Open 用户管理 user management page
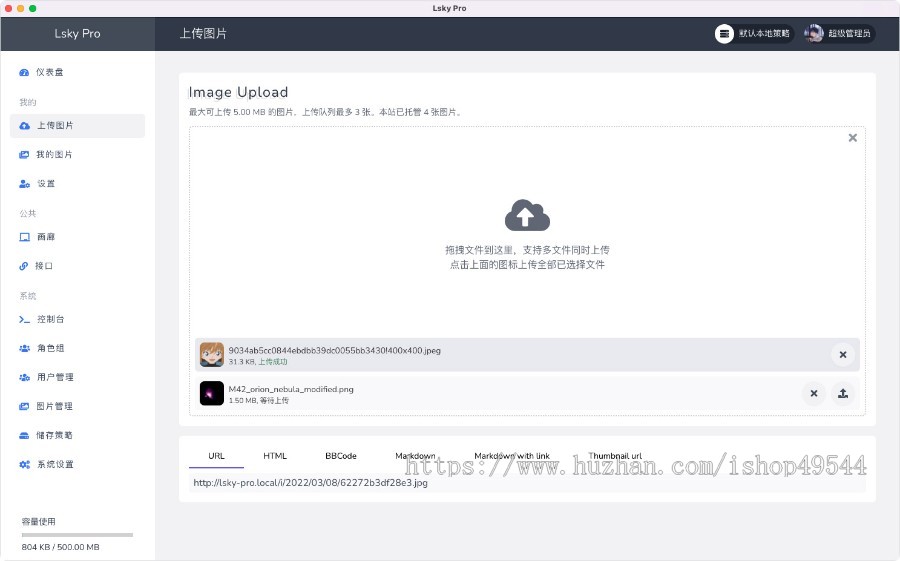The height and width of the screenshot is (561, 900). [77, 377]
